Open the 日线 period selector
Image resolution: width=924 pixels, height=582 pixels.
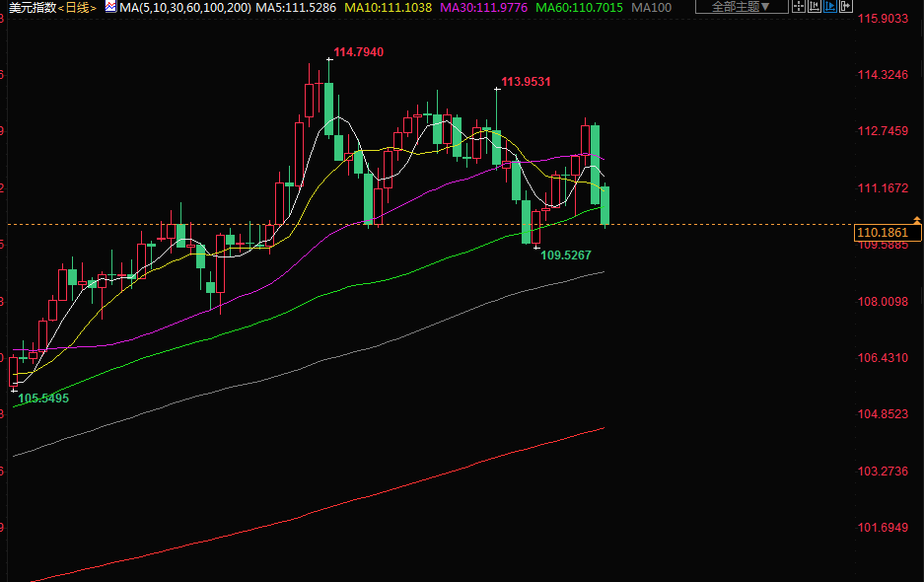pos(77,8)
